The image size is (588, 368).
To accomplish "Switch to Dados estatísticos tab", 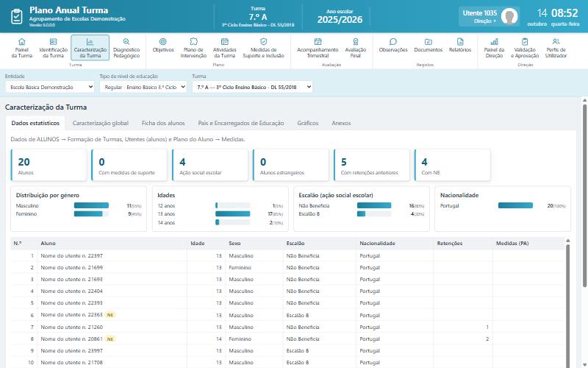I will tap(35, 123).
